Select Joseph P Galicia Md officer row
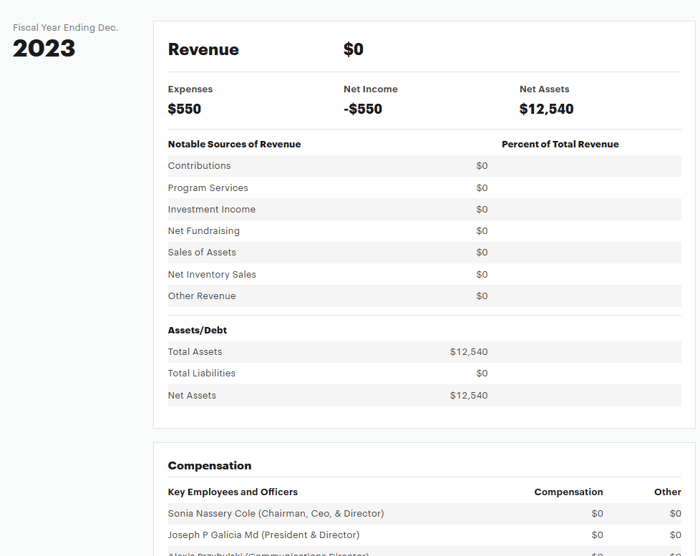Image resolution: width=700 pixels, height=556 pixels. coord(264,535)
